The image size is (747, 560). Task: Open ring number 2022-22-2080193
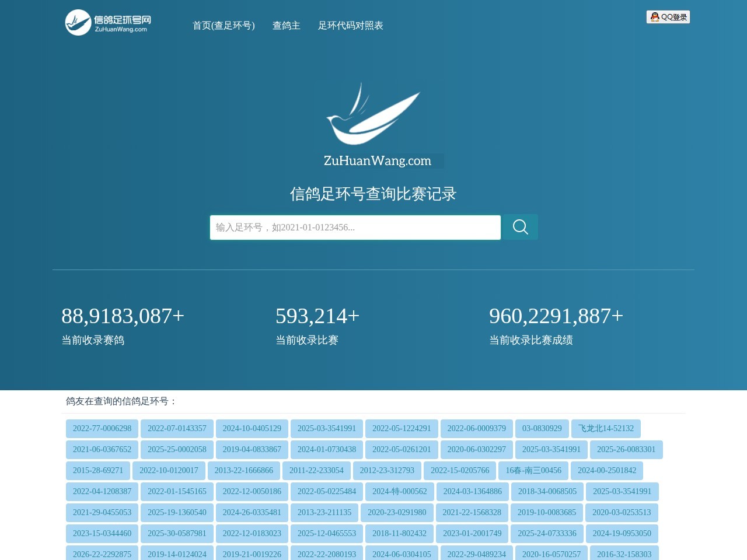tap(327, 553)
